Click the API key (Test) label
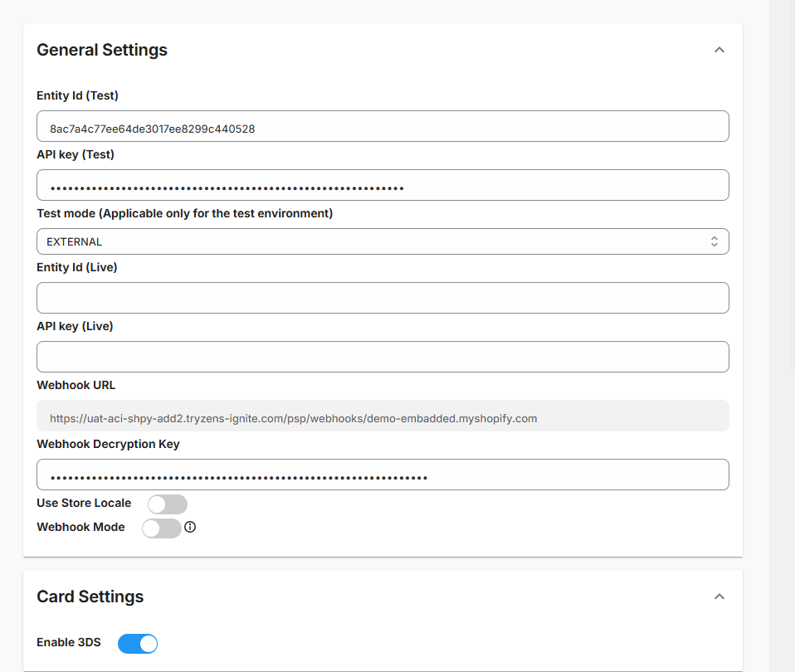 [x=75, y=154]
